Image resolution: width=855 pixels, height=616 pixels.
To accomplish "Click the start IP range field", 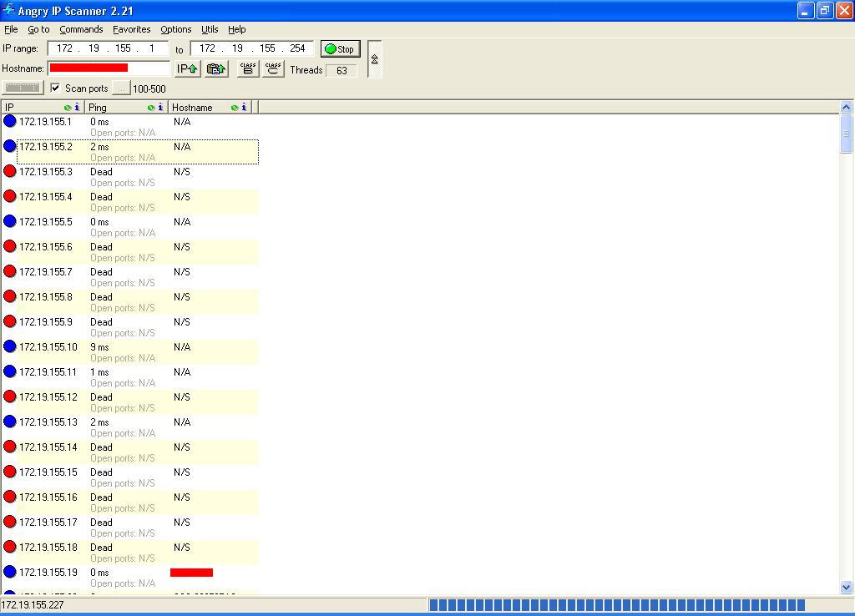I will click(x=108, y=48).
